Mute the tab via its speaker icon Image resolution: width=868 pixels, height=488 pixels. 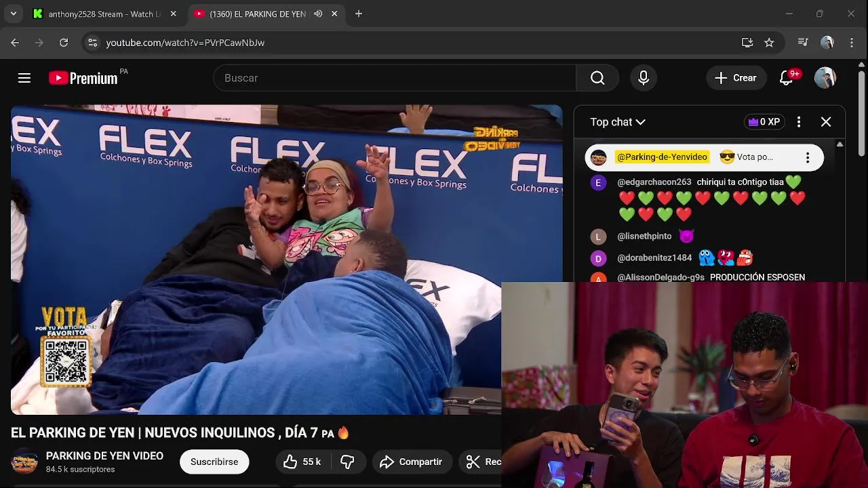pyautogui.click(x=318, y=14)
